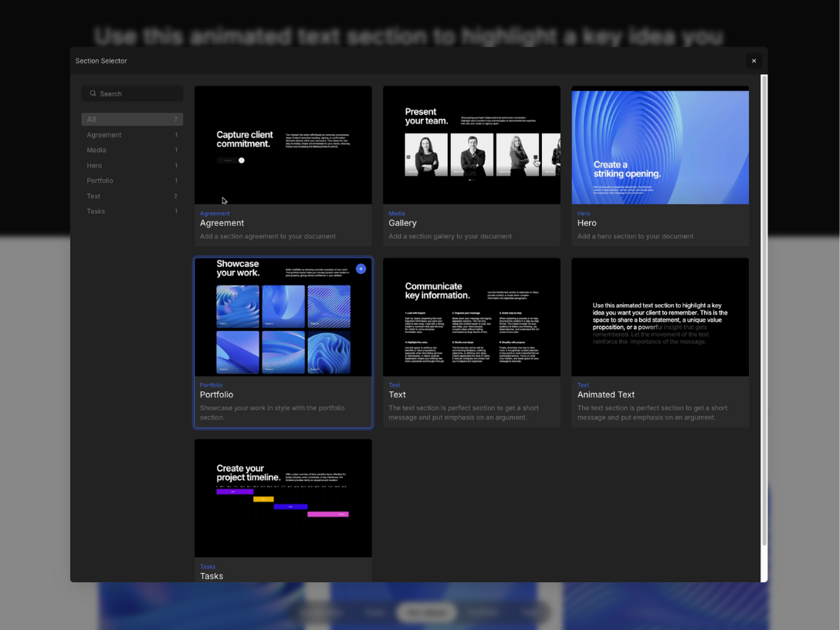The width and height of the screenshot is (840, 630).
Task: Click the blue plus icon on Portfolio
Action: 361,269
